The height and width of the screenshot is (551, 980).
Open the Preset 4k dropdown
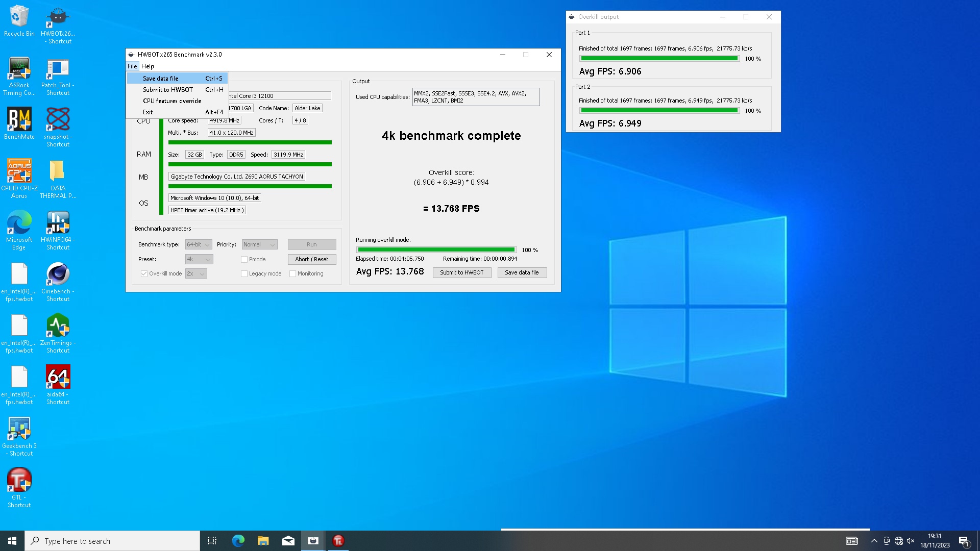pyautogui.click(x=199, y=259)
